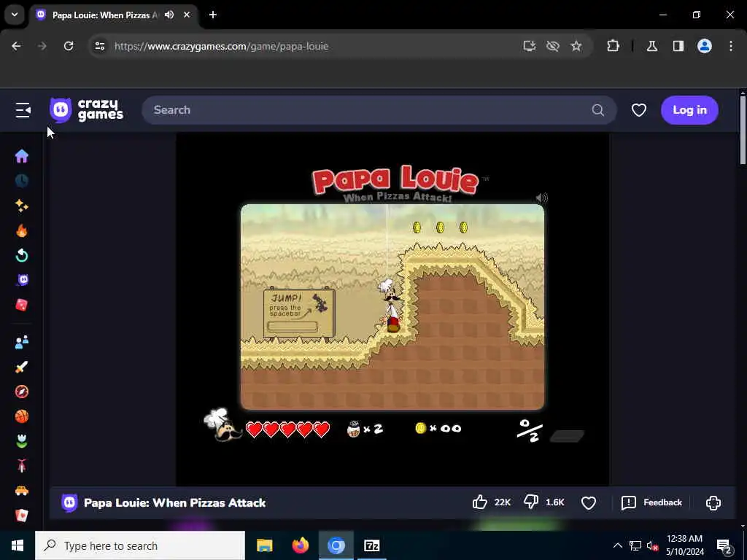This screenshot has width=747, height=560.
Task: View site information icon in address bar
Action: (x=99, y=46)
